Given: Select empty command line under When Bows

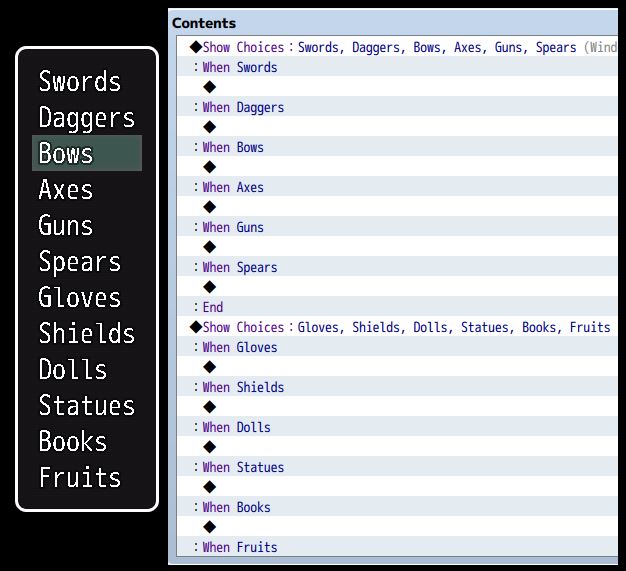Looking at the screenshot, I should coord(397,167).
